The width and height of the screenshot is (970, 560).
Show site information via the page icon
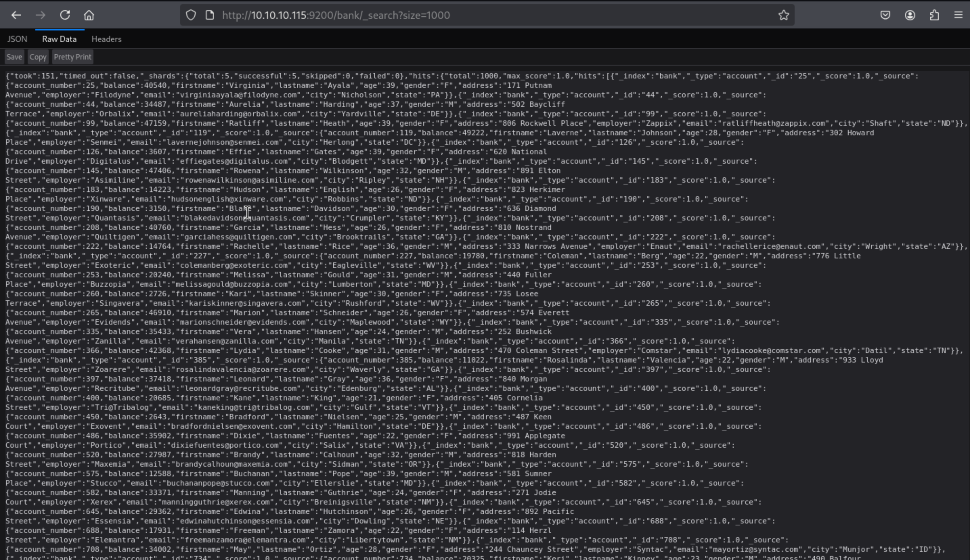[x=210, y=15]
